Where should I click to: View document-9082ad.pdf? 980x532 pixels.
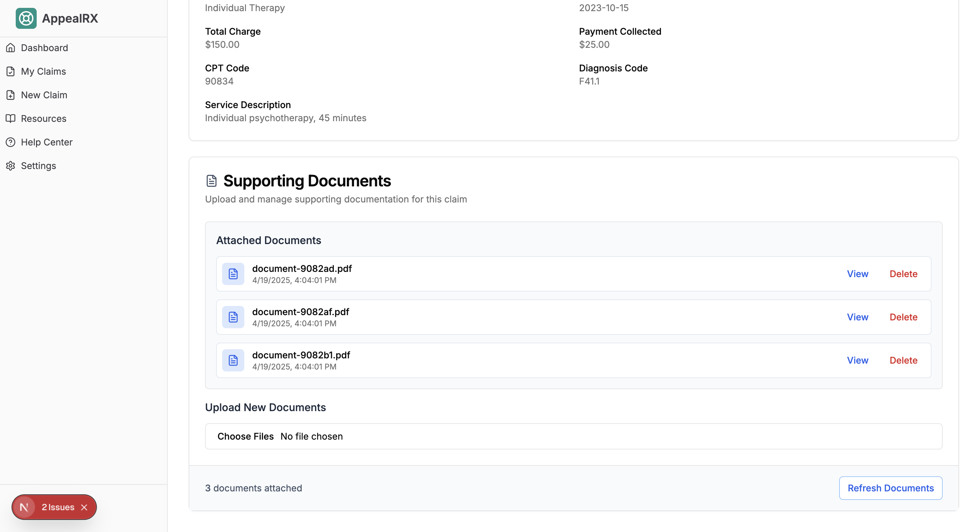tap(857, 274)
